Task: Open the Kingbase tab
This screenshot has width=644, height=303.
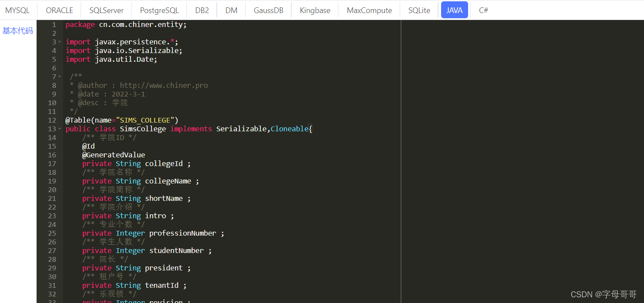Action: [x=315, y=10]
